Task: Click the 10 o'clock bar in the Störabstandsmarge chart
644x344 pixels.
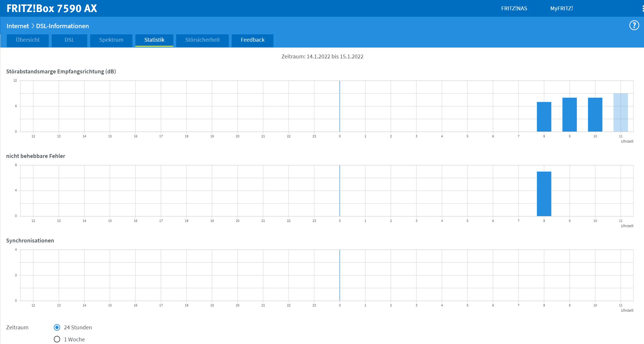Action: click(595, 114)
